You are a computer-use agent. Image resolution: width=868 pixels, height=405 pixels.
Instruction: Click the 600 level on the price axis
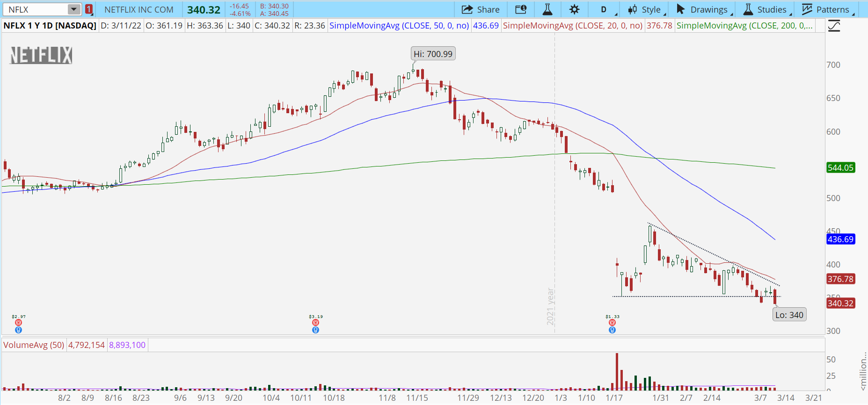pos(833,131)
